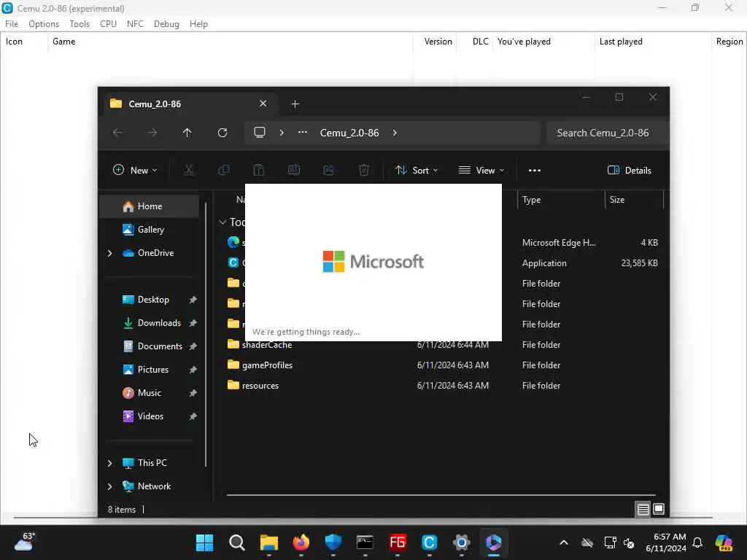Click the PC monitor icon in address bar
Image resolution: width=747 pixels, height=560 pixels.
(x=260, y=133)
